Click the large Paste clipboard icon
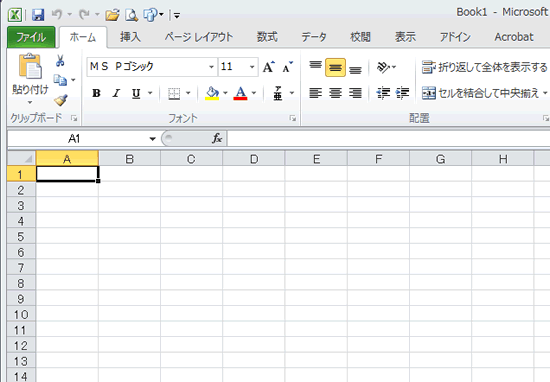Viewport: 550px width, 382px height. 30,66
